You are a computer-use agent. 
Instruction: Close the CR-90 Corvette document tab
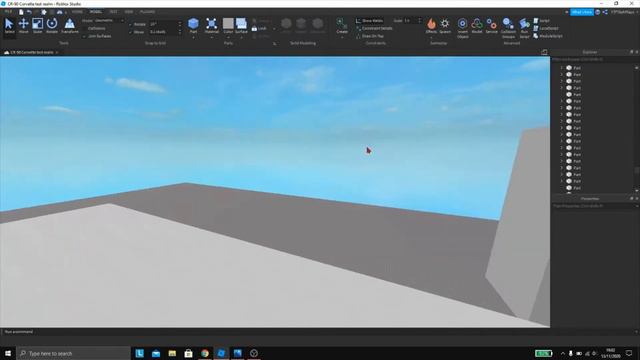[57, 52]
